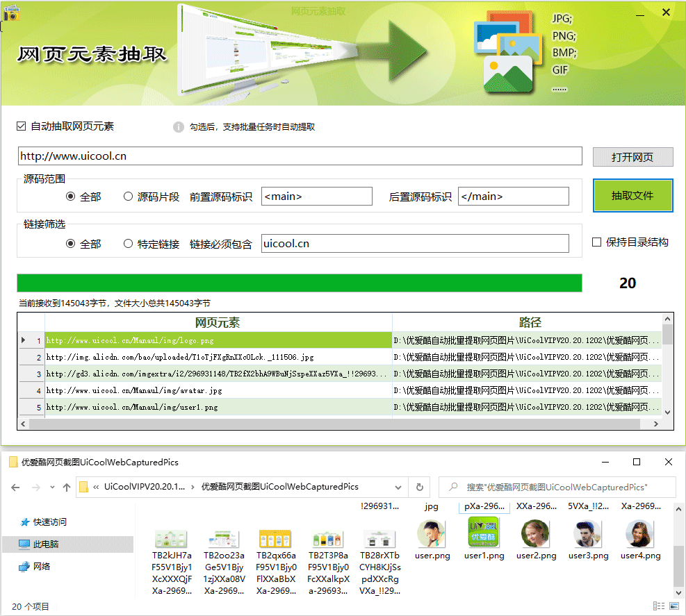Select row 2 T1oTjFXgRnXXc0Lck URL

point(218,357)
